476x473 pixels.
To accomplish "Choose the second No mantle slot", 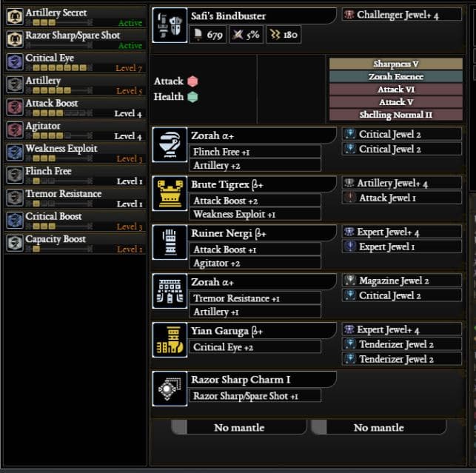I will click(379, 427).
